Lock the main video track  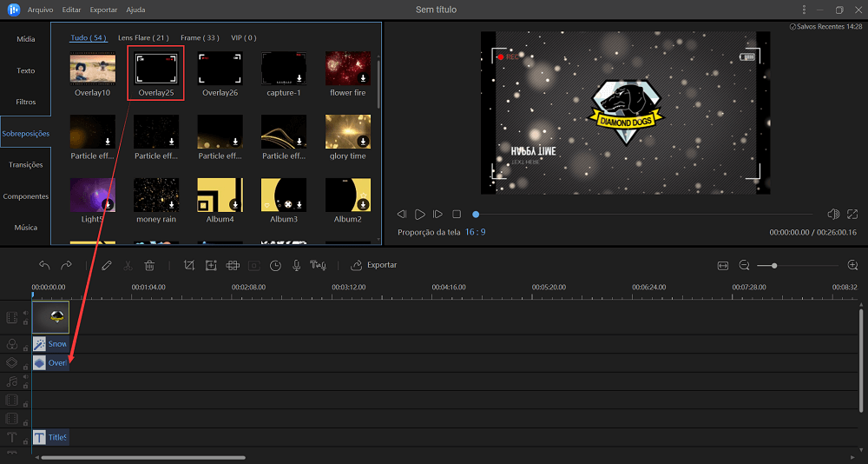pos(25,322)
